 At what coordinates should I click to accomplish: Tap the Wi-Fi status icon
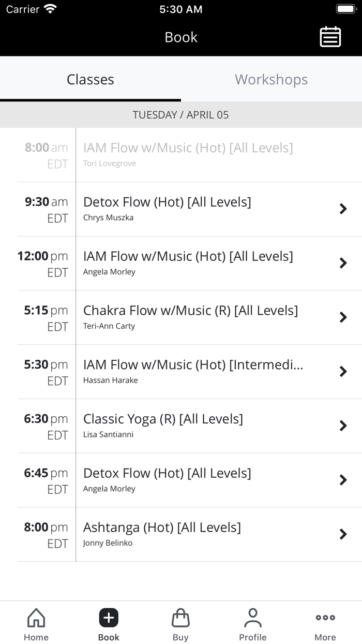pos(50,8)
